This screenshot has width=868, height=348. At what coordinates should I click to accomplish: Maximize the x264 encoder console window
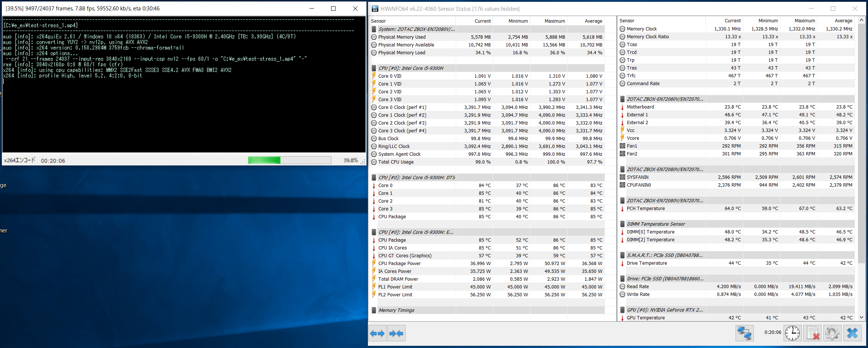click(333, 9)
